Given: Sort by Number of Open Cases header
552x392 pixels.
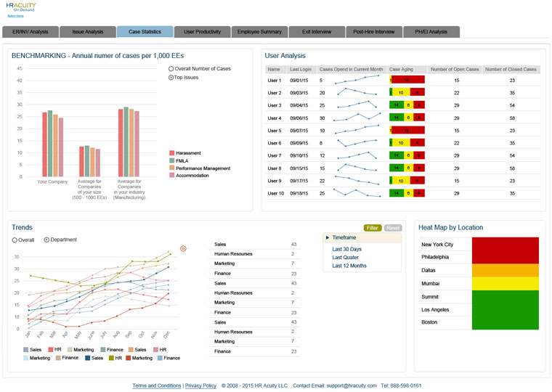Looking at the screenshot, I should click(x=455, y=69).
